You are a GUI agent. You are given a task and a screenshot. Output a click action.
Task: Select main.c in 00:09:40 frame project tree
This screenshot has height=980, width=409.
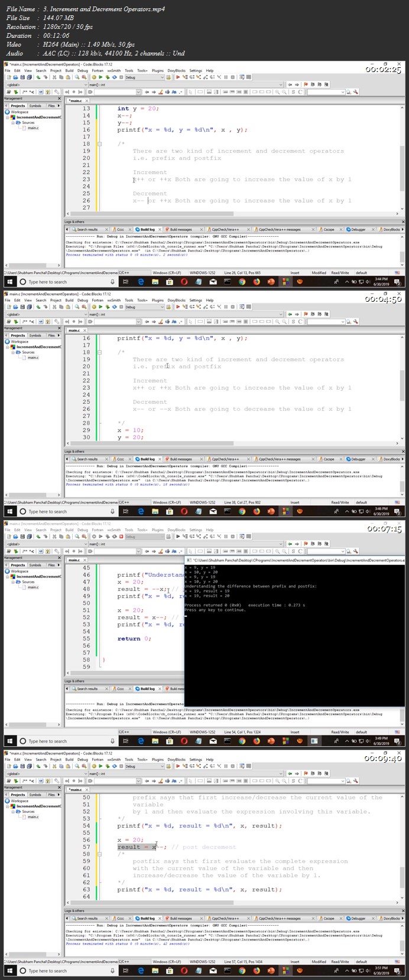33,816
